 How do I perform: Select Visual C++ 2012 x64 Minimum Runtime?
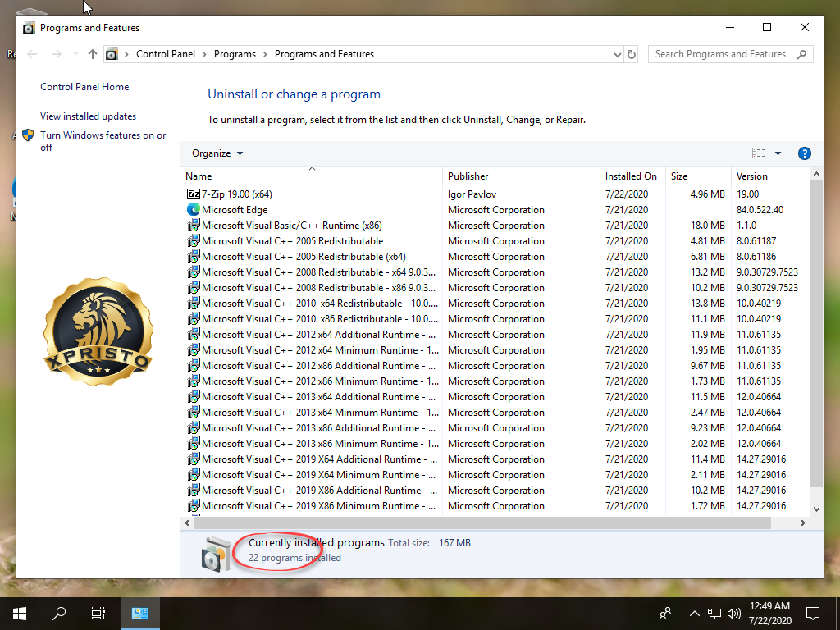coord(496,349)
